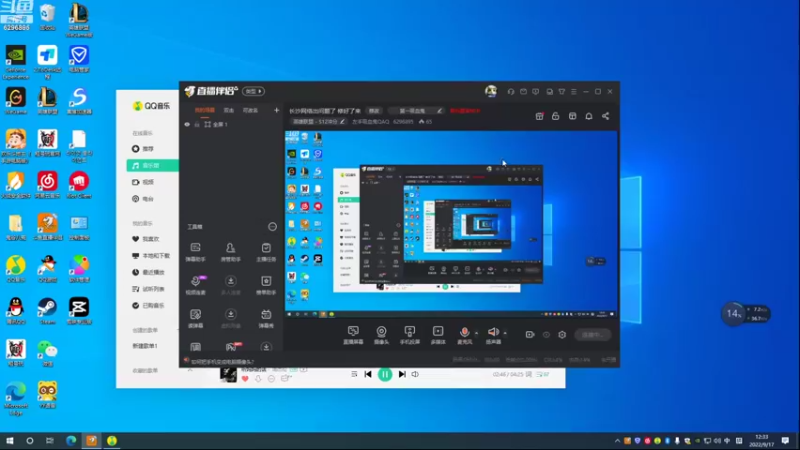Viewport: 800px width, 450px height.
Task: Open the PK tool with red badge
Action: [232, 347]
